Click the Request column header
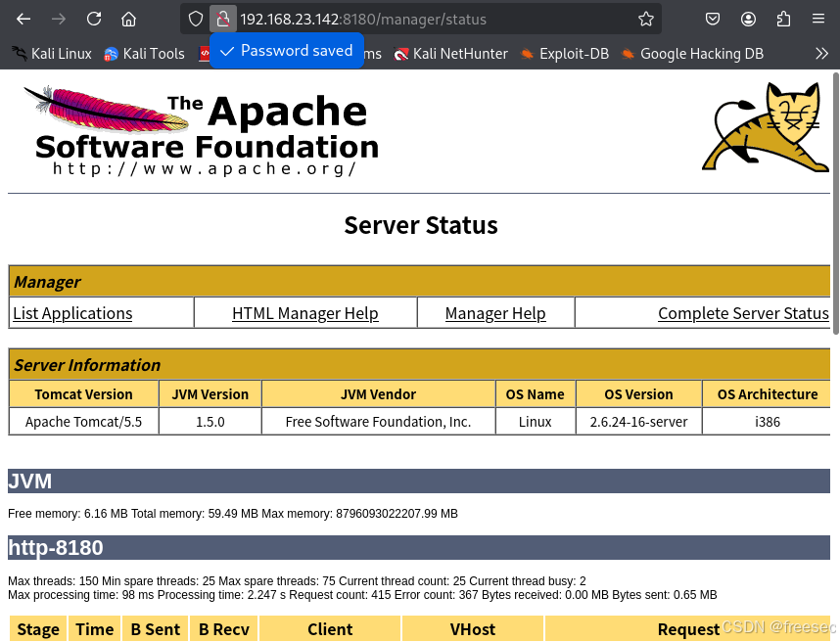 point(688,629)
